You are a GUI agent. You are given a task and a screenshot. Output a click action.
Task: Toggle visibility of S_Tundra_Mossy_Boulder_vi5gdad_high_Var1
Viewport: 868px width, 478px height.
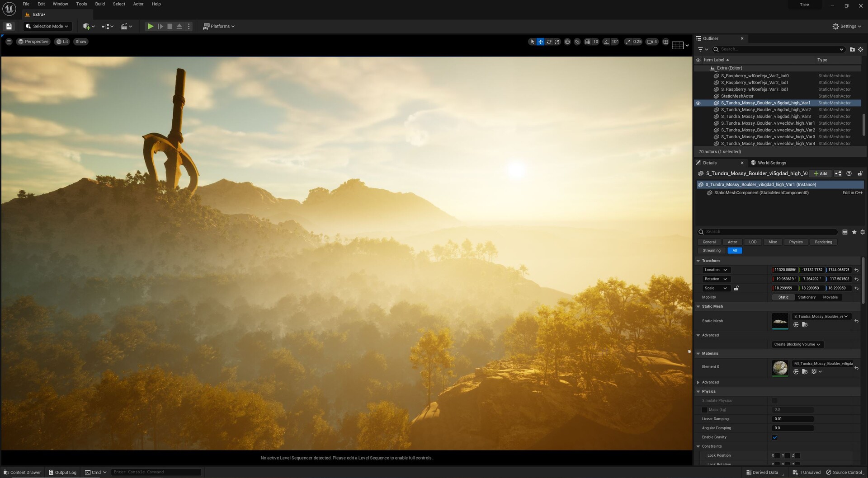pyautogui.click(x=698, y=103)
